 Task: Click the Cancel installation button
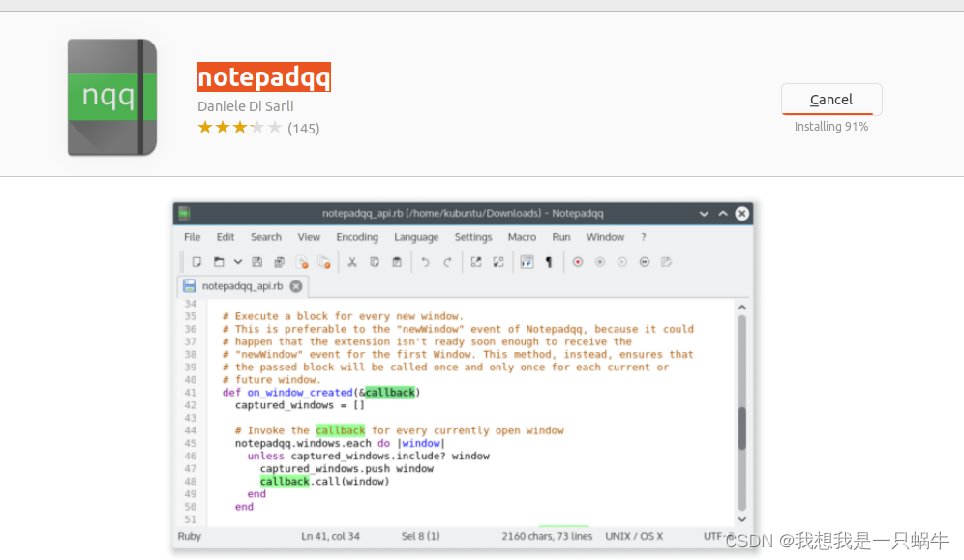coord(831,100)
